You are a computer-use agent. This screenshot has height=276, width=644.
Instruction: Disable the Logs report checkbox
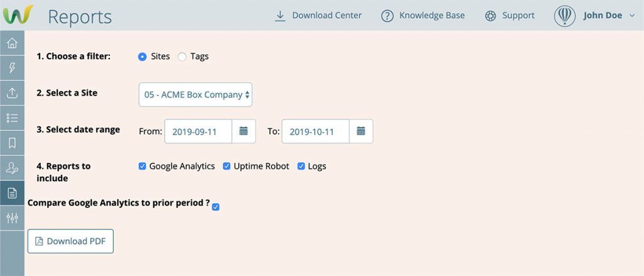(x=301, y=167)
